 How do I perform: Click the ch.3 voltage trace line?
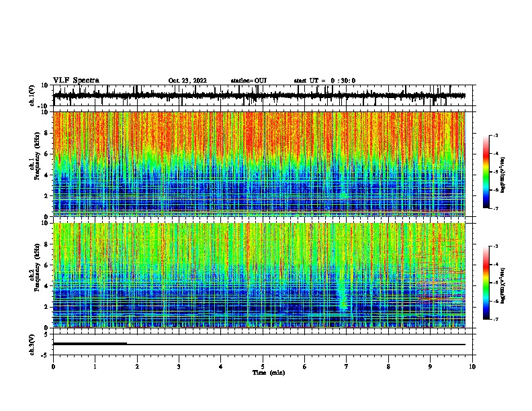click(x=259, y=345)
